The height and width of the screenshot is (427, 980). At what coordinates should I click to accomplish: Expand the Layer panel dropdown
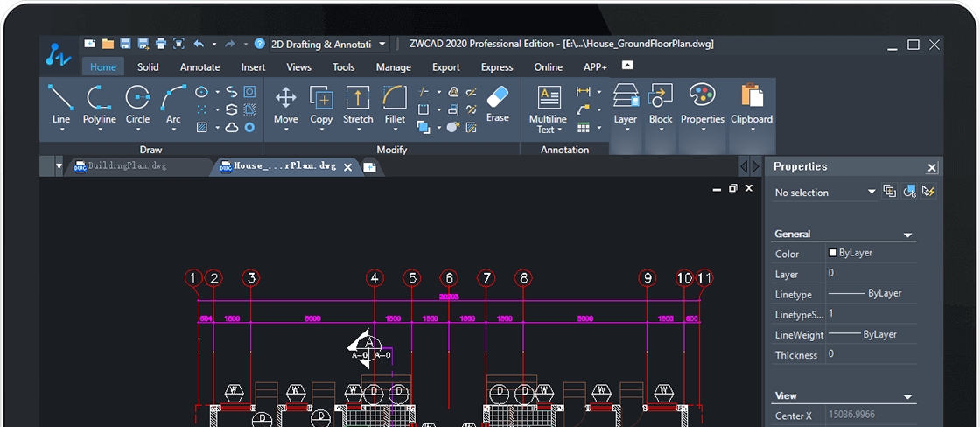626,129
